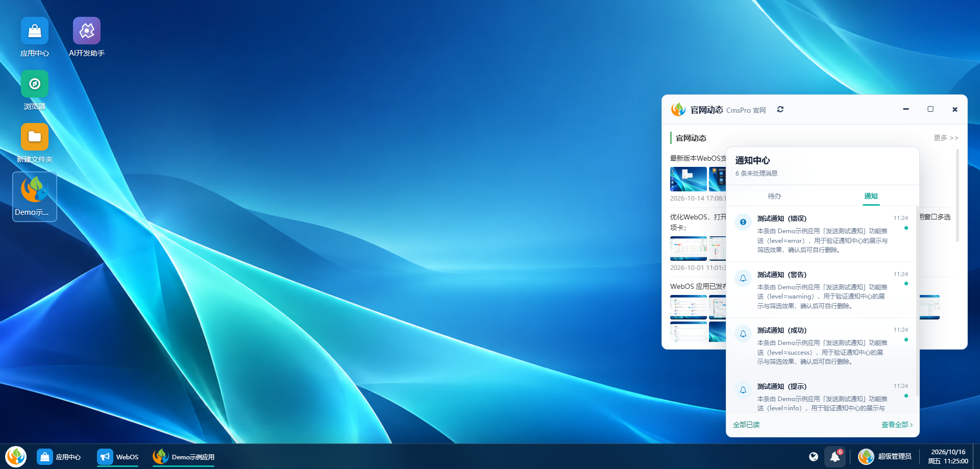Select the Demo示... desktop icon
Image resolution: width=980 pixels, height=469 pixels.
tap(35, 196)
